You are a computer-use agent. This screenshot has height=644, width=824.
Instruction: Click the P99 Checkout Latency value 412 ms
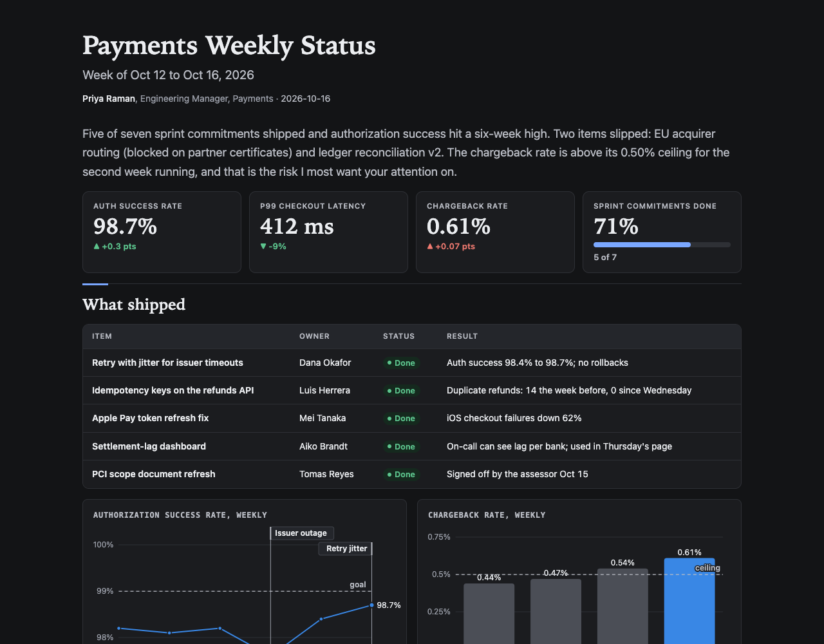297,227
